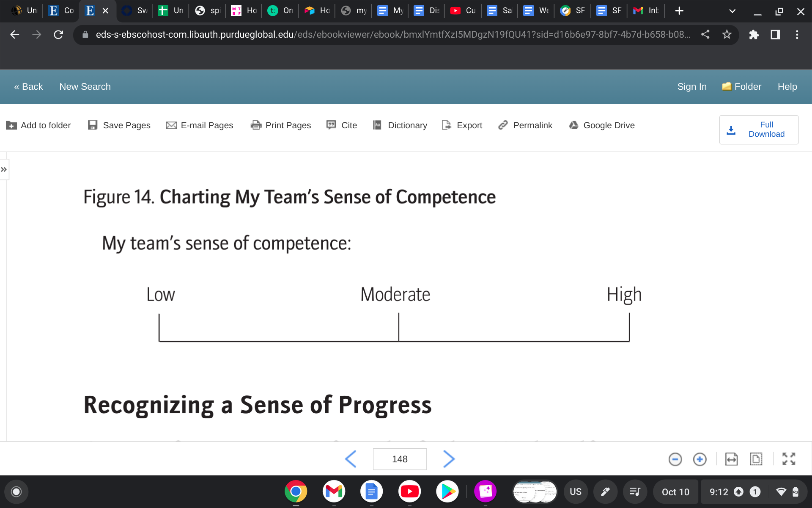Save to Google Drive
812x508 pixels.
(x=602, y=125)
